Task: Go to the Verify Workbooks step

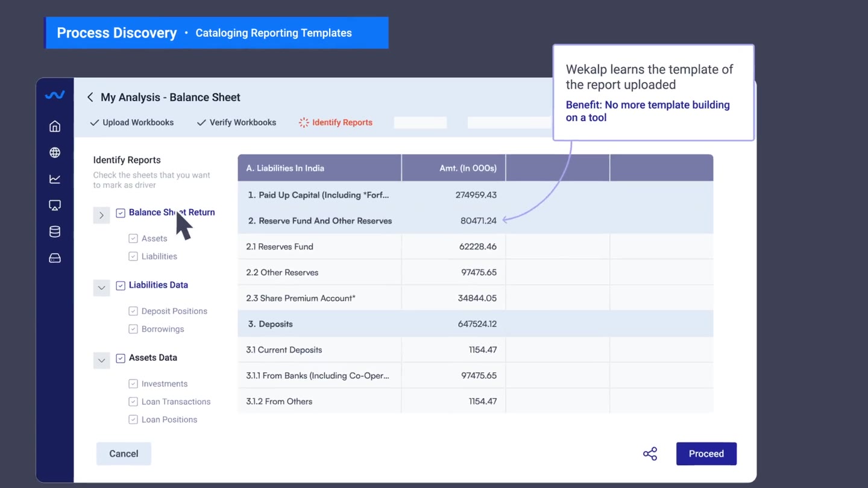Action: click(x=236, y=122)
